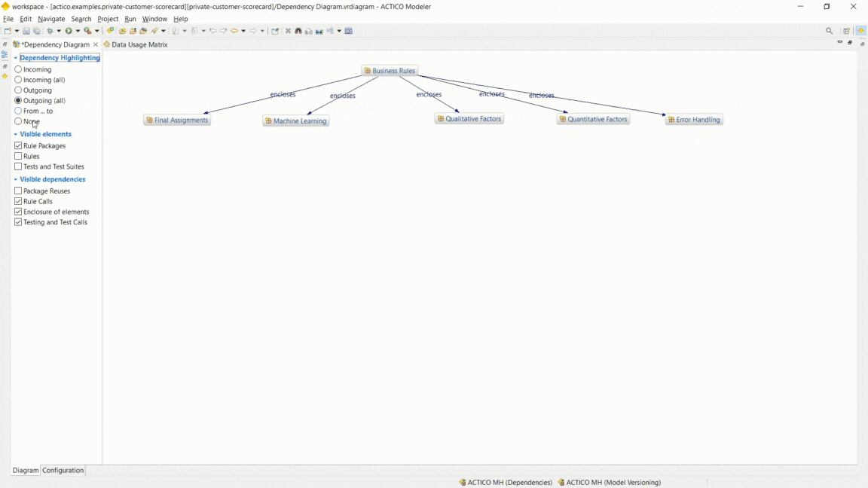Viewport: 868px width, 488px height.
Task: Click the Run icon in the toolbar
Action: 70,31
